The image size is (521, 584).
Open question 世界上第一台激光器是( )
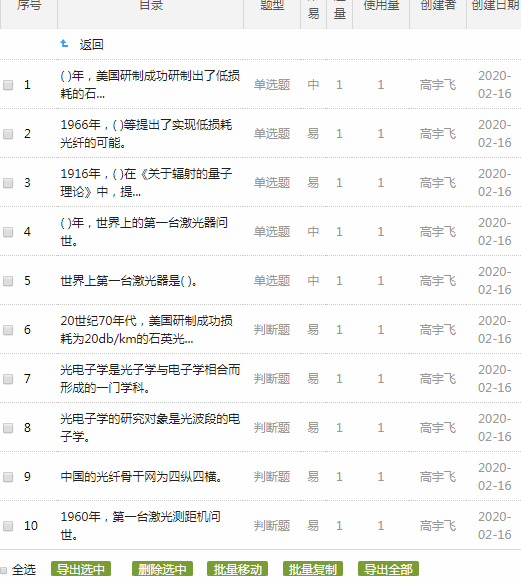129,281
